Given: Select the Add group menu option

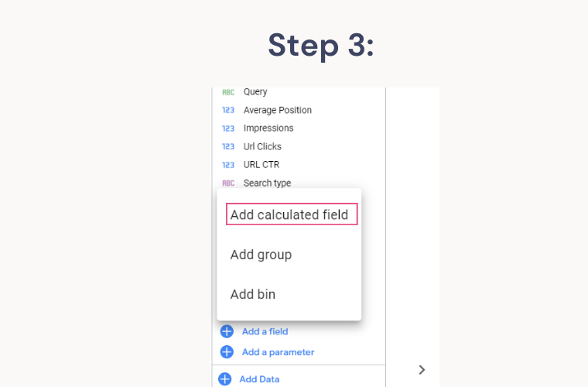Looking at the screenshot, I should pyautogui.click(x=261, y=255).
